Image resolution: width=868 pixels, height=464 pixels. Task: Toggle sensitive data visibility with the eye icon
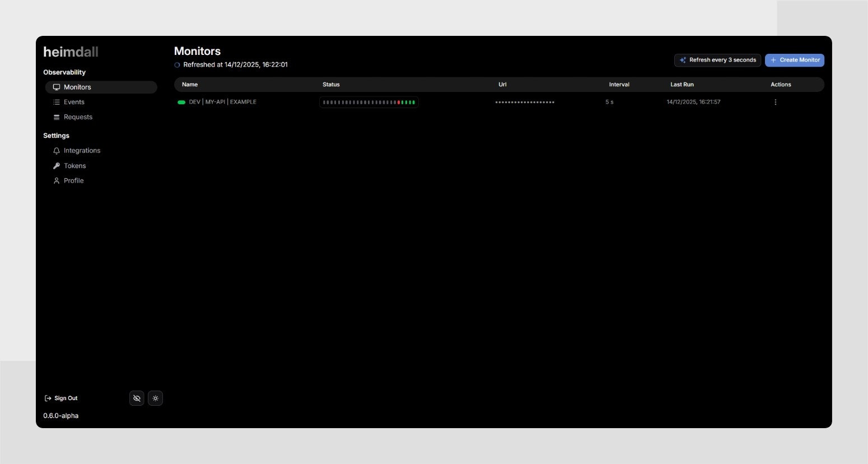pos(137,398)
